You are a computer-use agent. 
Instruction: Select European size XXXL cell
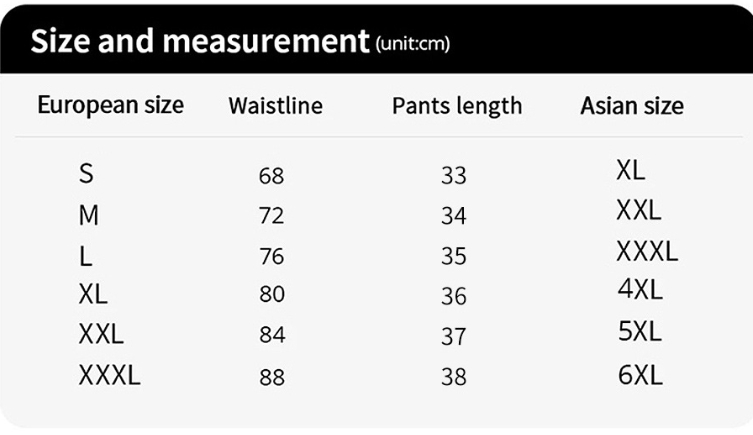109,375
